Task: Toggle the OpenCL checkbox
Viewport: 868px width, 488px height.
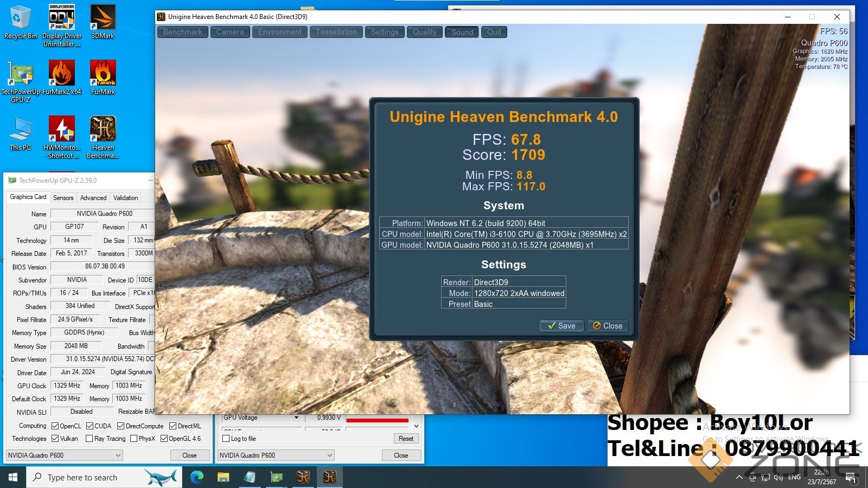Action: click(55, 426)
